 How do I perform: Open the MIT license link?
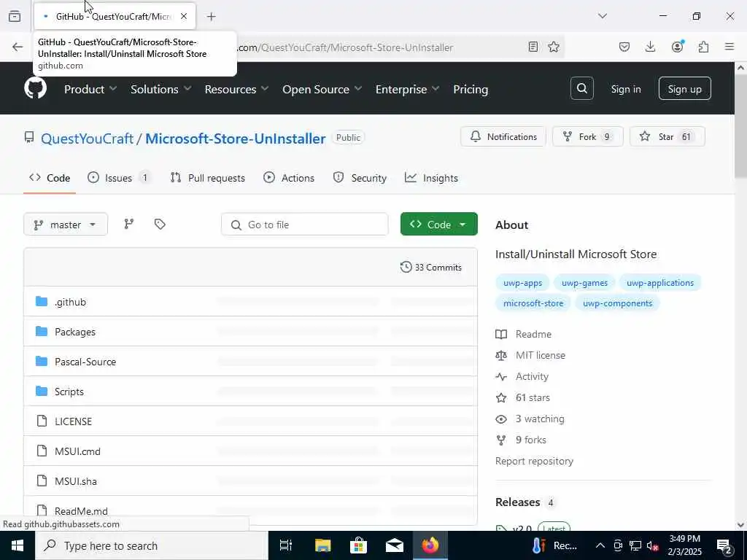tap(541, 355)
